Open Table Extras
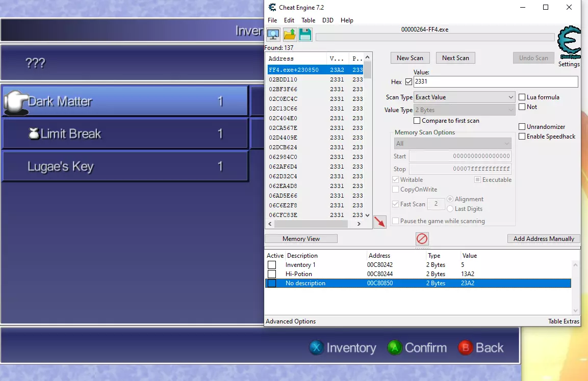Image resolution: width=588 pixels, height=381 pixels. (564, 321)
